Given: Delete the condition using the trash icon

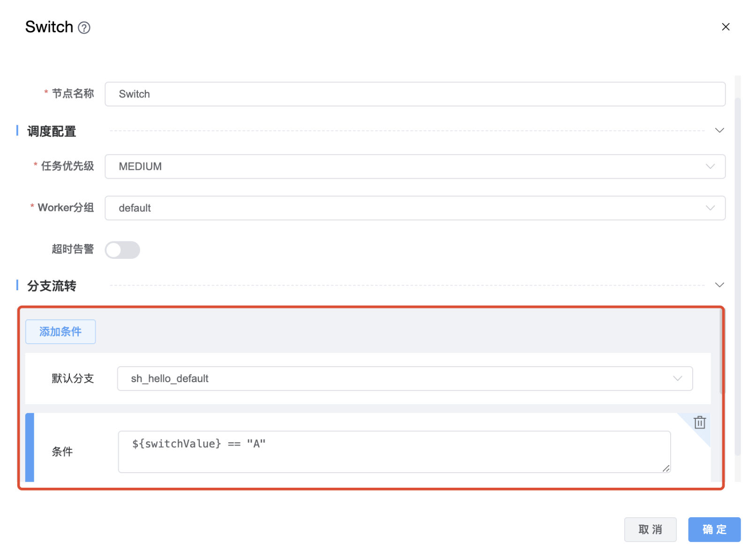Looking at the screenshot, I should coord(699,422).
